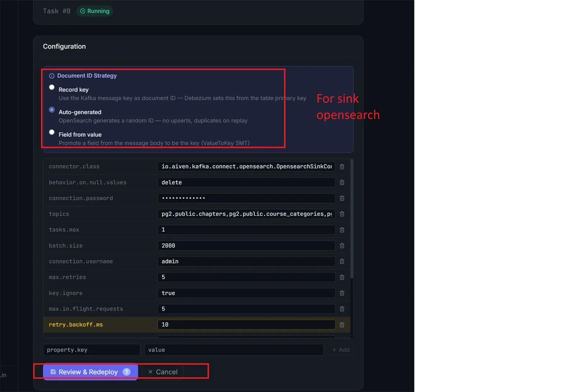The height and width of the screenshot is (392, 576).
Task: Cancel the configuration changes
Action: pyautogui.click(x=163, y=372)
